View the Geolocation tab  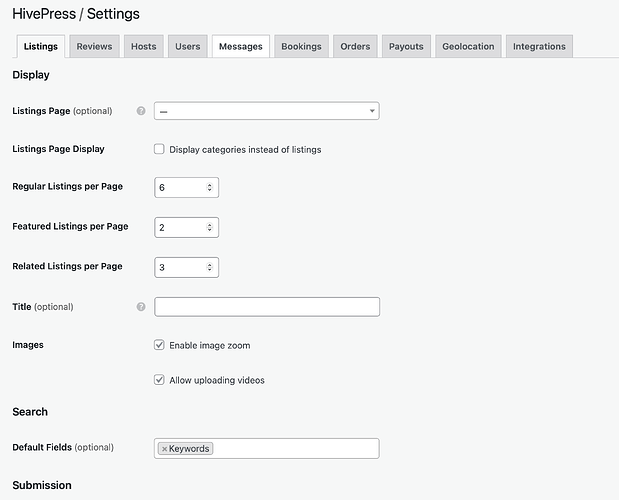point(468,47)
